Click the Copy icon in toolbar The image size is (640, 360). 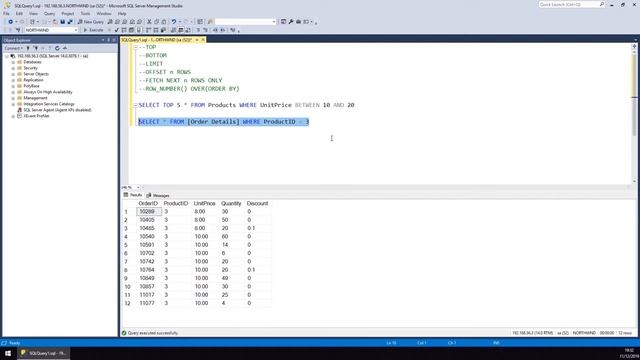pos(156,22)
